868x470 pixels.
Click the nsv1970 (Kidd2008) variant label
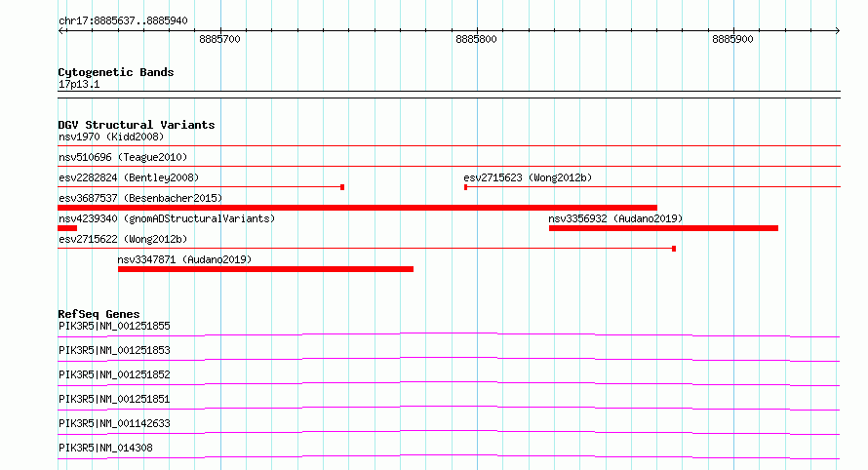[111, 137]
